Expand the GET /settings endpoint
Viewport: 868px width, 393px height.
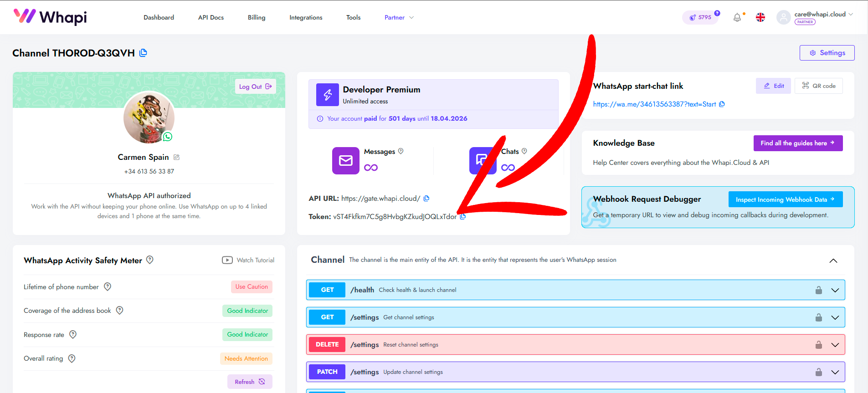tap(835, 317)
